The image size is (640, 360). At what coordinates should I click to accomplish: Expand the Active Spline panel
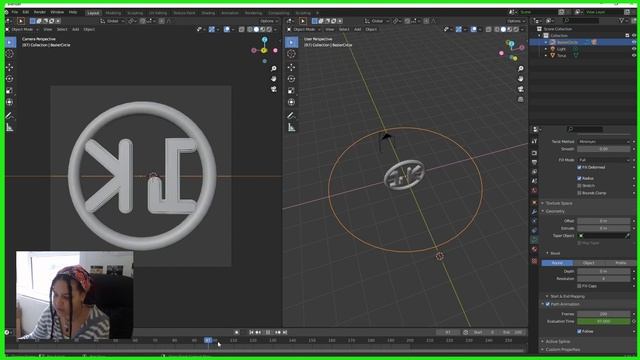coord(558,341)
